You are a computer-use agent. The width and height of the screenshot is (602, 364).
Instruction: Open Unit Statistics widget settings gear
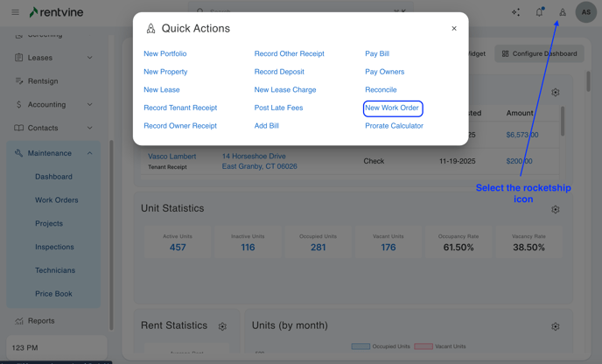coord(555,210)
